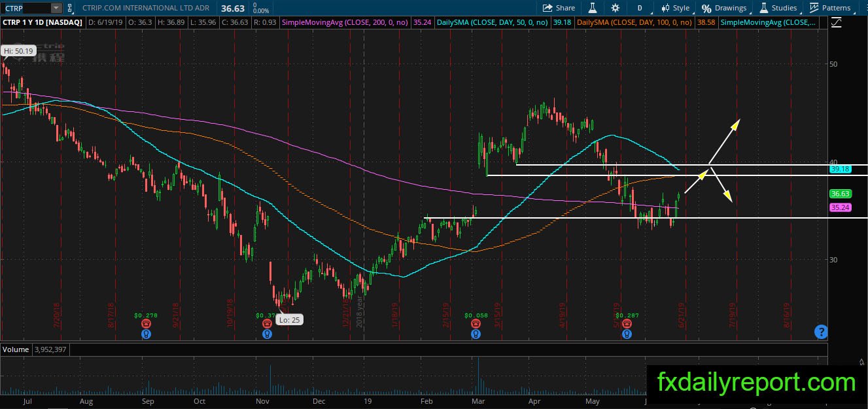Open the Drawings menu
This screenshot has width=868, height=409.
coord(724,8)
